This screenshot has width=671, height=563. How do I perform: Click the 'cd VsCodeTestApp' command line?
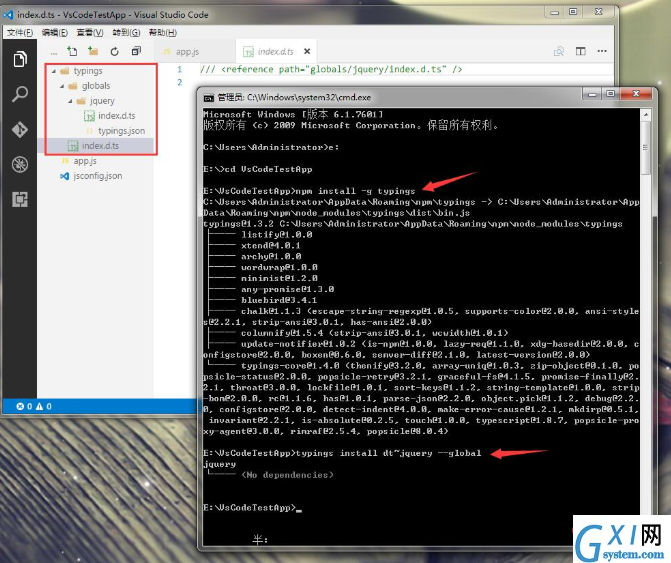(x=258, y=169)
